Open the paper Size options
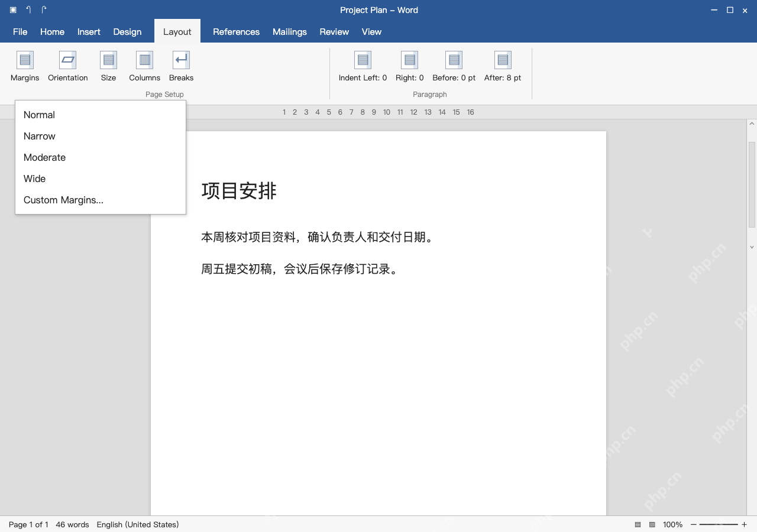 coord(108,66)
